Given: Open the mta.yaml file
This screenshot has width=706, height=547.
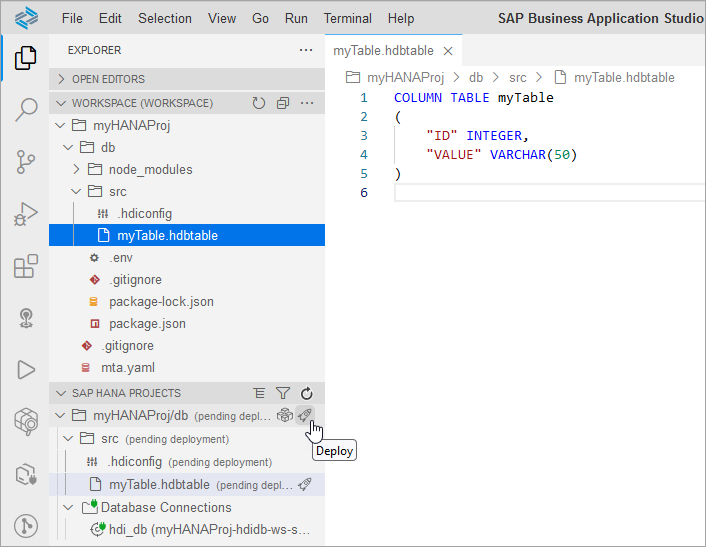Looking at the screenshot, I should point(187,368).
